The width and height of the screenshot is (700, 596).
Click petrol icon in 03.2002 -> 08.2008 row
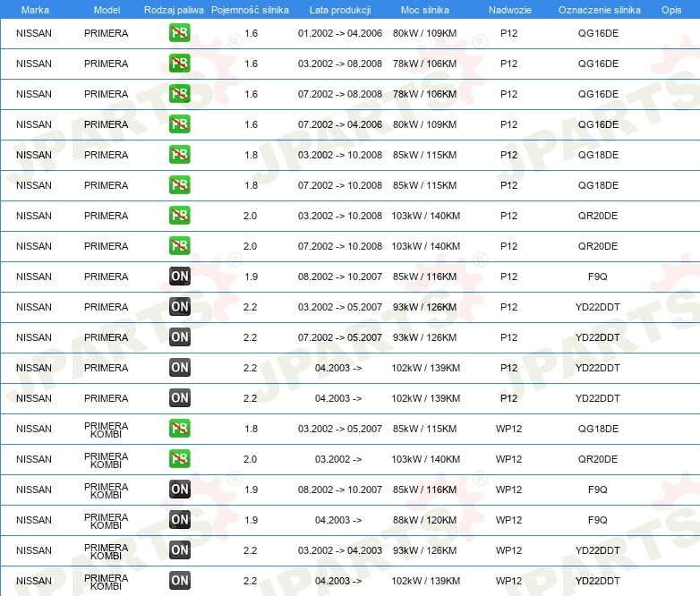(179, 63)
